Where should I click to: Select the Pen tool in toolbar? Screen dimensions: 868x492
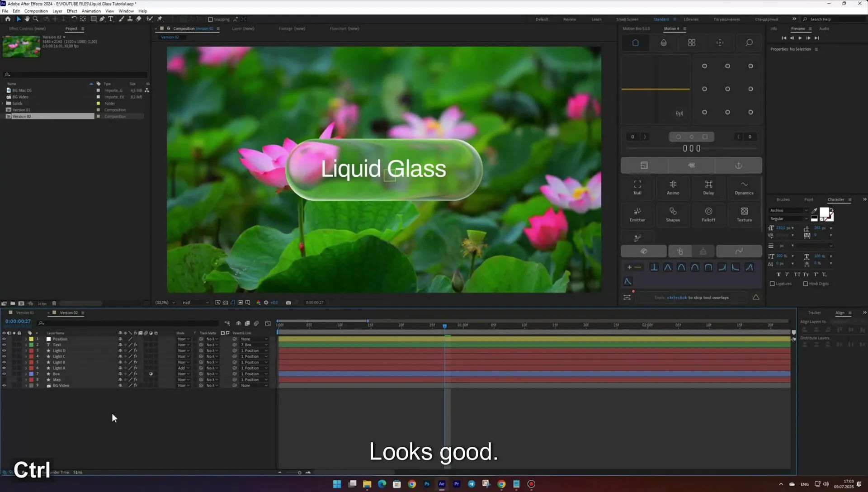[x=102, y=19]
